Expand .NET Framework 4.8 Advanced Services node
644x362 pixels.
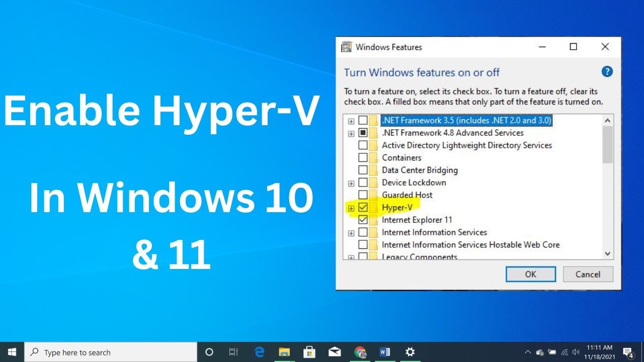pyautogui.click(x=351, y=134)
